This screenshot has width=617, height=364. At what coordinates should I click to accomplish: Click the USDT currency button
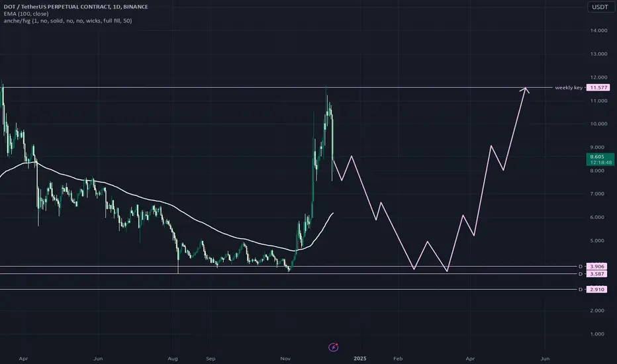(x=600, y=7)
